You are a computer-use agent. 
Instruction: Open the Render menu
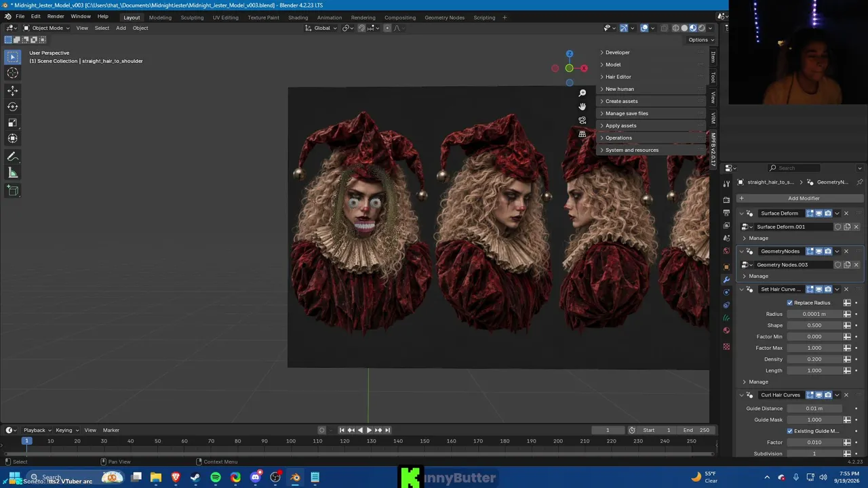point(56,16)
